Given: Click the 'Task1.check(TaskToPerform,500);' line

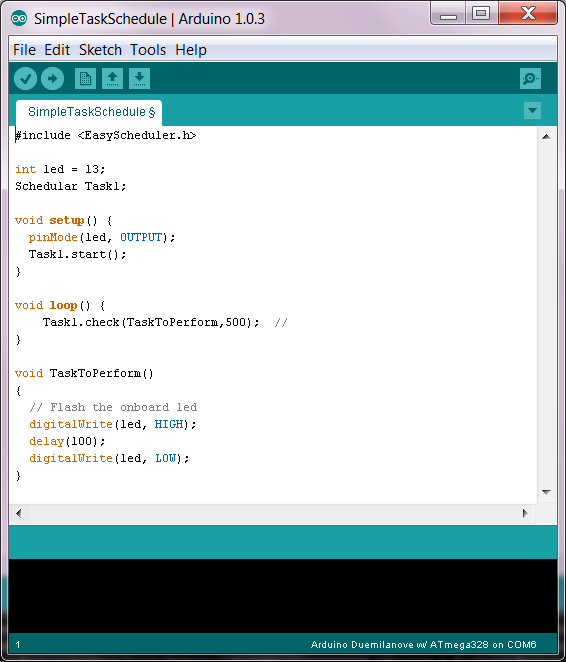Looking at the screenshot, I should coord(151,323).
